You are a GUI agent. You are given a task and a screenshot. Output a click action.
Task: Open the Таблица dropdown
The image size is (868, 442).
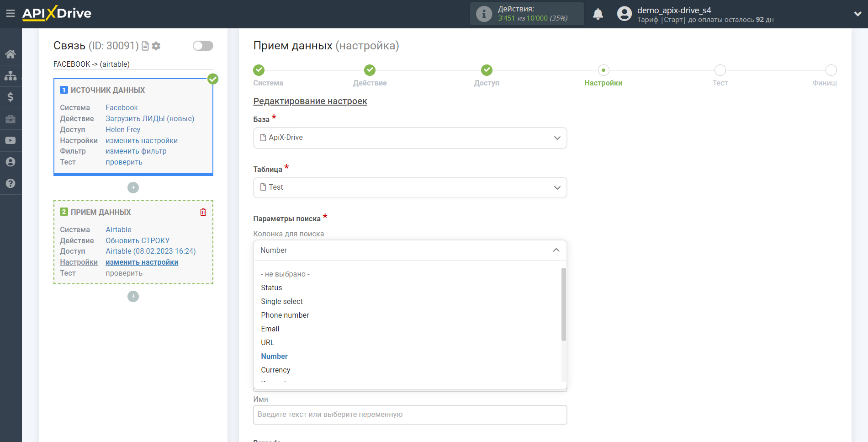point(410,187)
